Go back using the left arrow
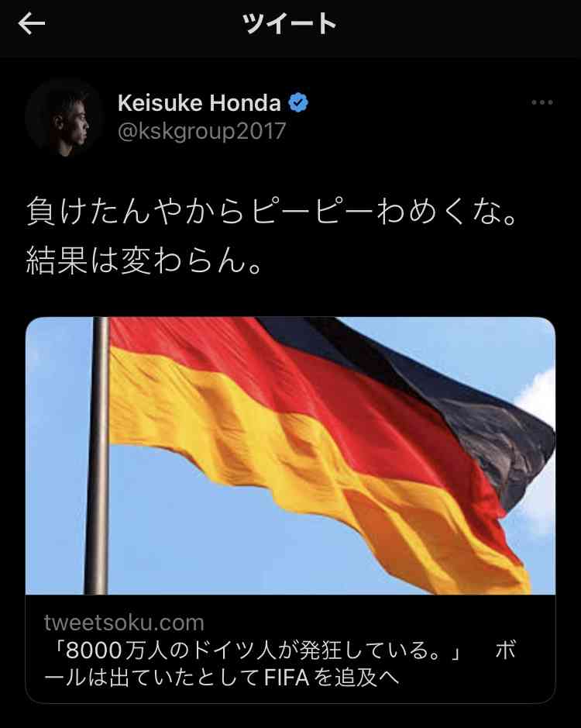This screenshot has height=728, width=581. (32, 24)
